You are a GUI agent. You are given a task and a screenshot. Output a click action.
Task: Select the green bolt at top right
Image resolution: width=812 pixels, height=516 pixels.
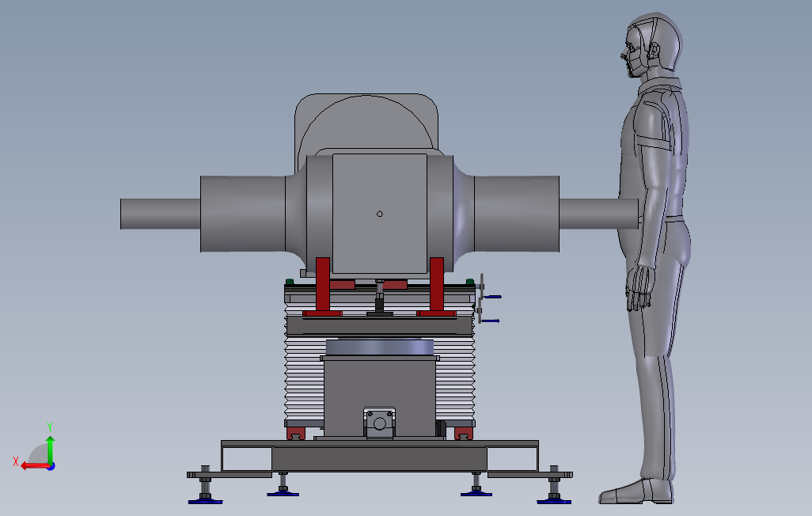(x=469, y=282)
